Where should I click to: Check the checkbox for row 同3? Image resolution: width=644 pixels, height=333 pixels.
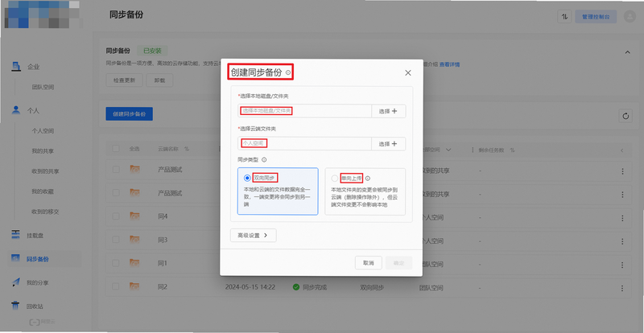click(116, 239)
